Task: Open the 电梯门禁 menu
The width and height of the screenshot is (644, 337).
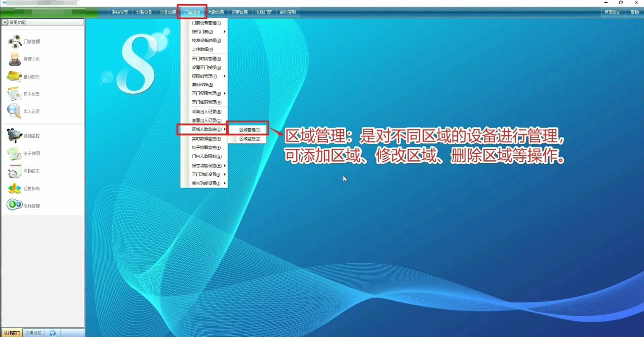Action: click(264, 12)
